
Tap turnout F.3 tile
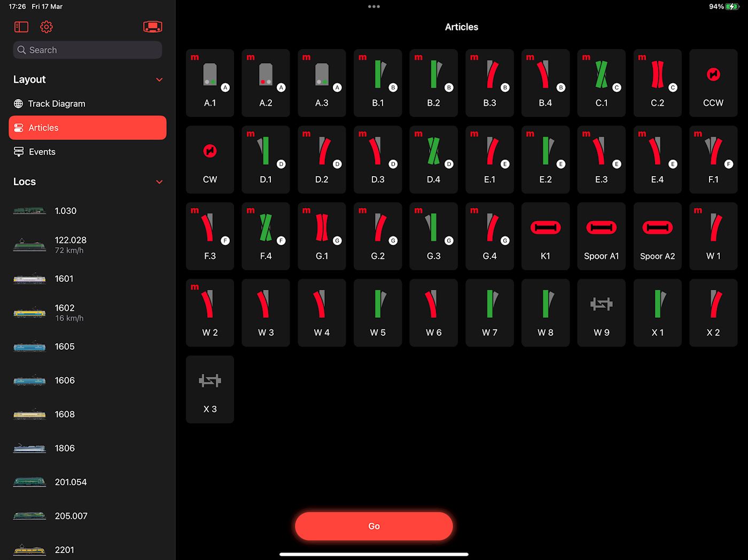coord(210,236)
